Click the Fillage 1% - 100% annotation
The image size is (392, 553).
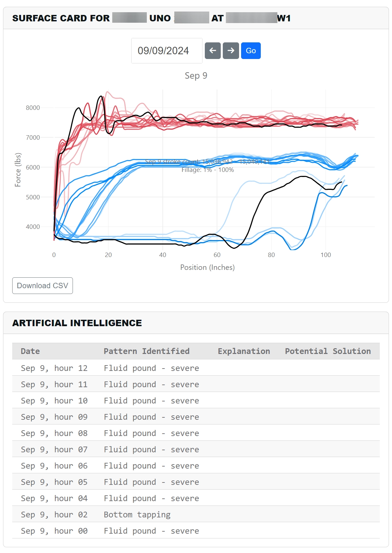tap(208, 170)
